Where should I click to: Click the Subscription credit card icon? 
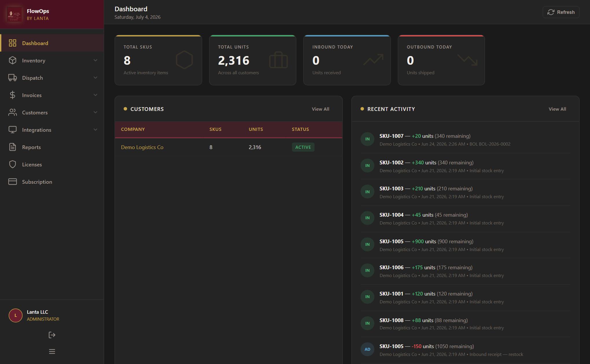[x=12, y=182]
